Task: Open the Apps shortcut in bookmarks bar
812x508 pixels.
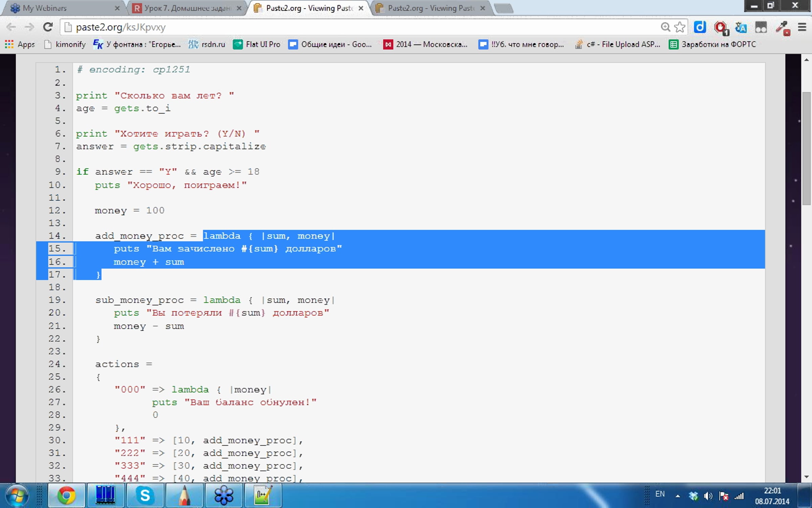Action: 20,44
